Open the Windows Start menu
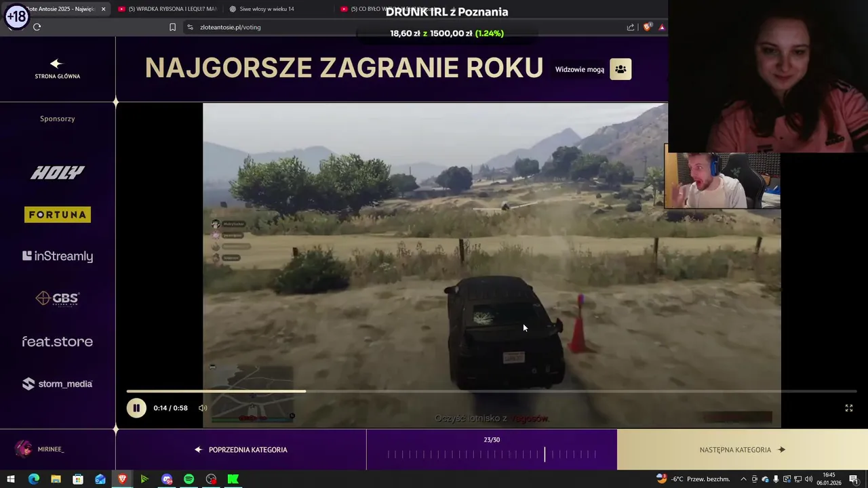868x488 pixels. click(x=11, y=479)
